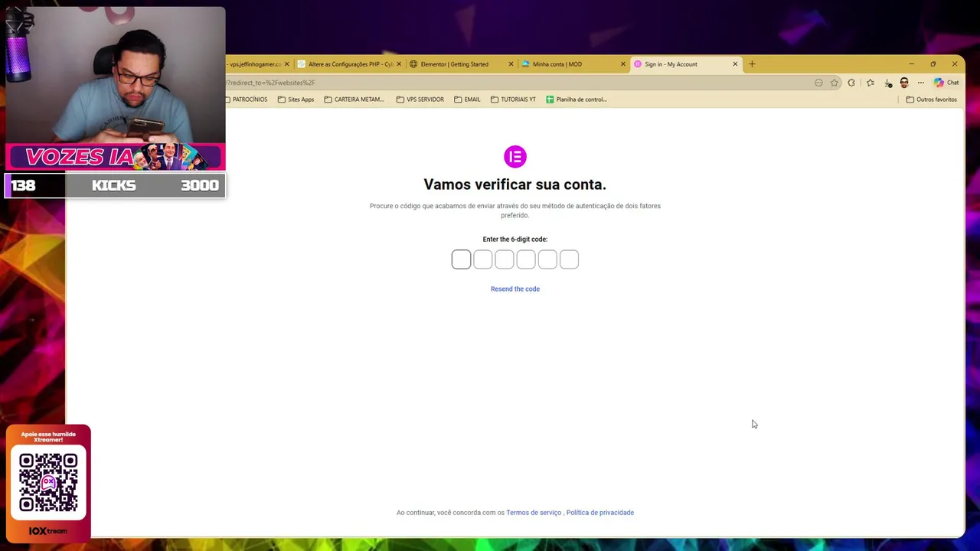Open the CARTEIRA METAM... bookmarks folder
The width and height of the screenshot is (980, 551).
click(x=354, y=99)
